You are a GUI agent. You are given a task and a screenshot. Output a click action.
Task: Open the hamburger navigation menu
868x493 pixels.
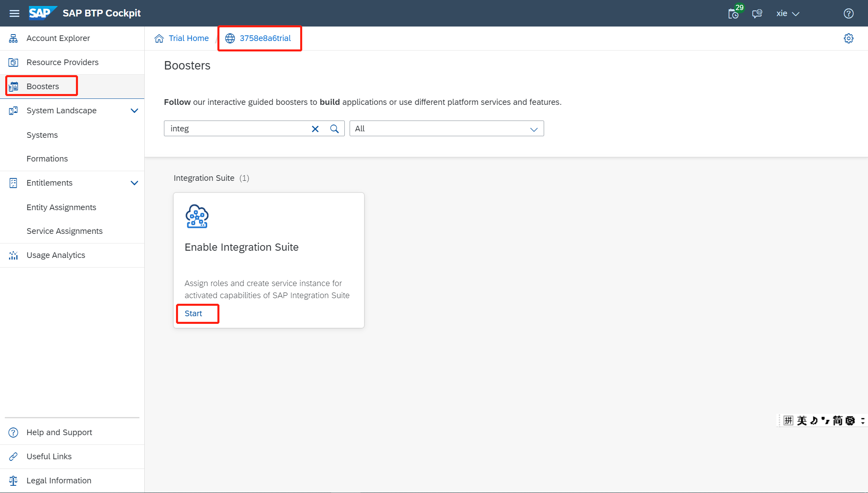click(14, 13)
